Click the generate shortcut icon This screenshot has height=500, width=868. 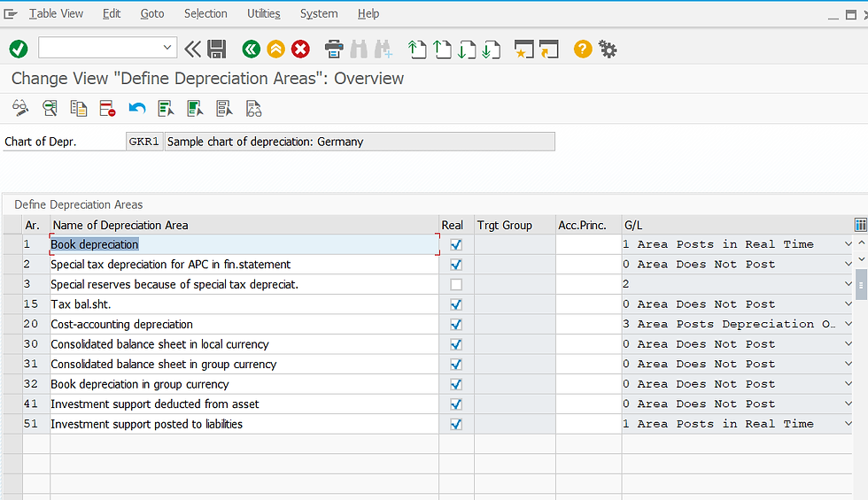(x=548, y=50)
